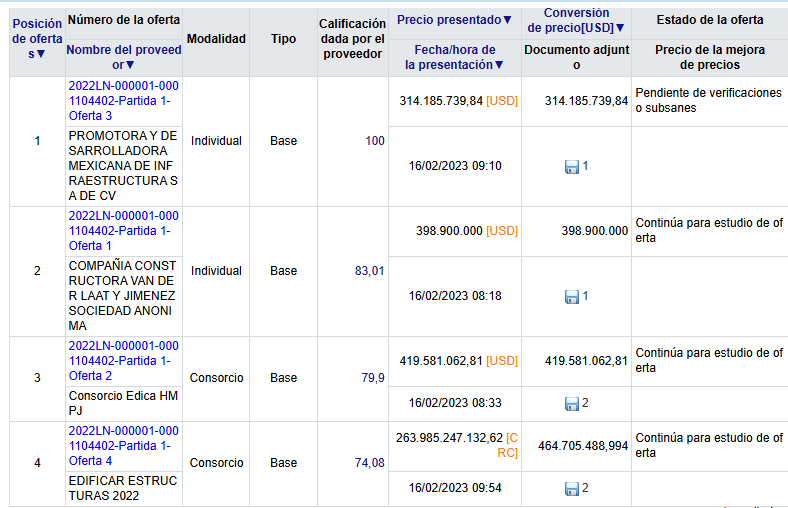788x508 pixels.
Task: Click the Precio de la mejora de precios header
Action: 710,57
